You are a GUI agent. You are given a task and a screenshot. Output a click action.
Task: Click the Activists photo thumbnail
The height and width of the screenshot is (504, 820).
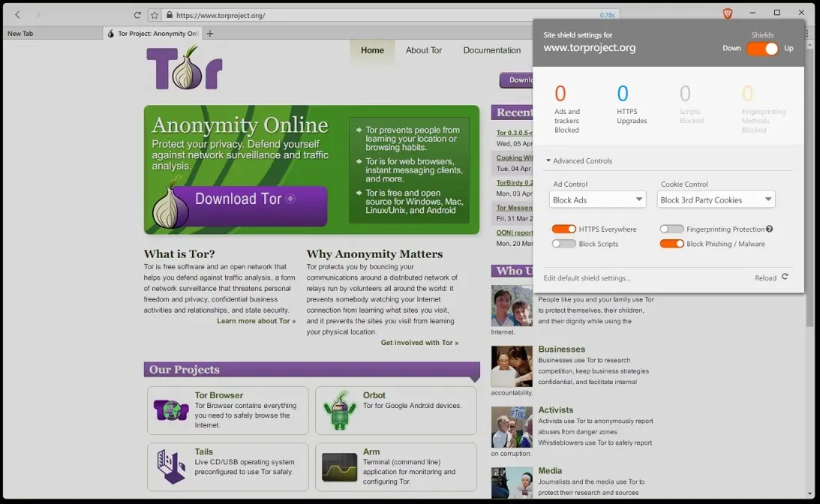(x=512, y=427)
